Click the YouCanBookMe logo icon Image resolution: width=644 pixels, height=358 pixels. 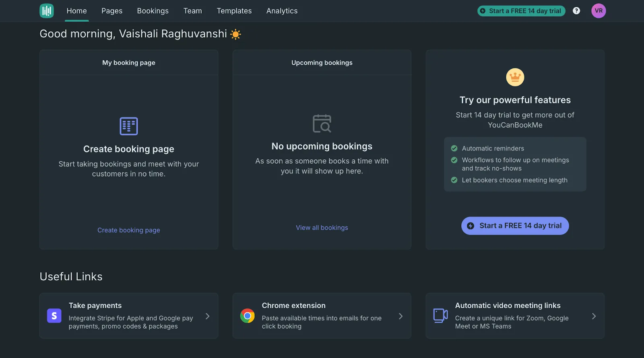pos(47,11)
